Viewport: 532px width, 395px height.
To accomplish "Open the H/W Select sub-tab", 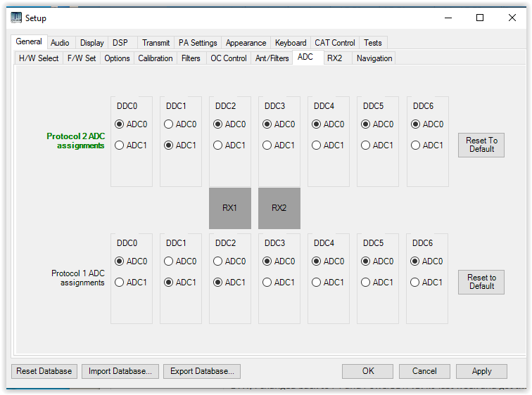I will (39, 58).
